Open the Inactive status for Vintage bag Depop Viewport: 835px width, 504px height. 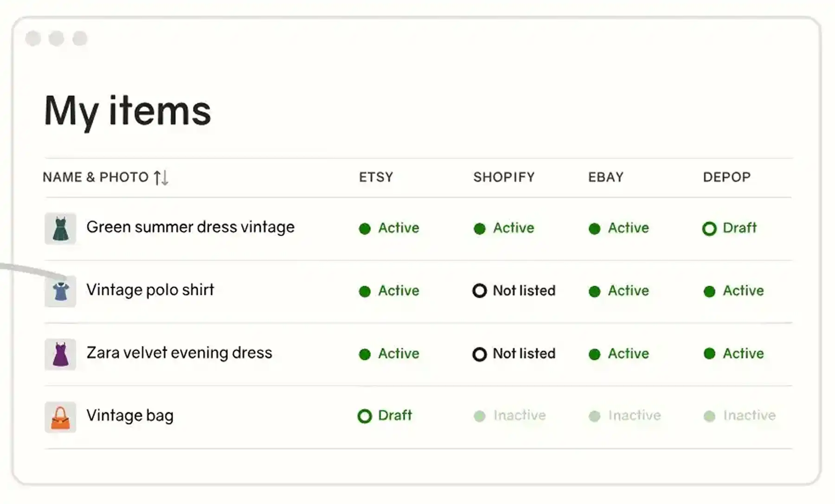(x=740, y=416)
